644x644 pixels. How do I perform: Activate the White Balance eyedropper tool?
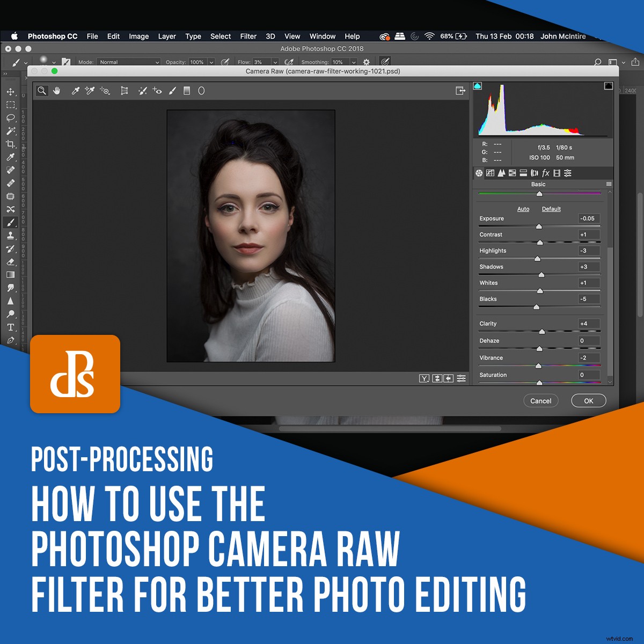(x=76, y=91)
